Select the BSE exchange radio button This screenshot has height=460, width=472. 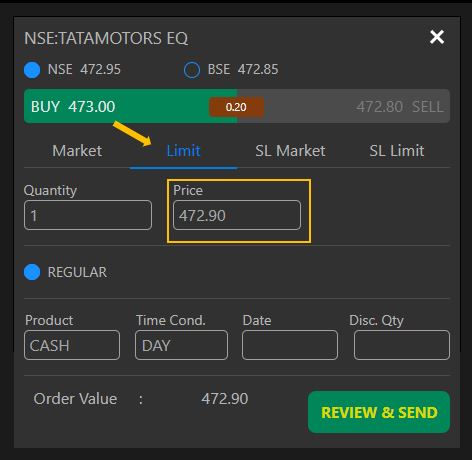point(192,70)
